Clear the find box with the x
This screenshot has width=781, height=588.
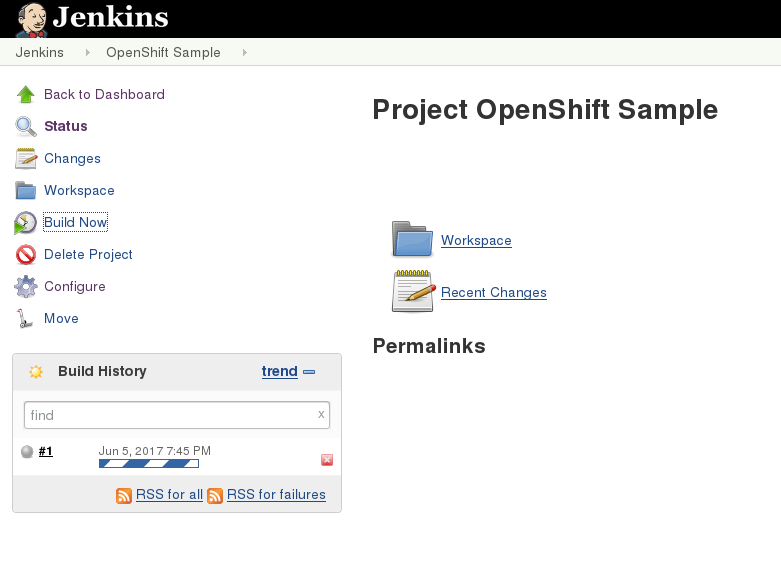coord(321,414)
